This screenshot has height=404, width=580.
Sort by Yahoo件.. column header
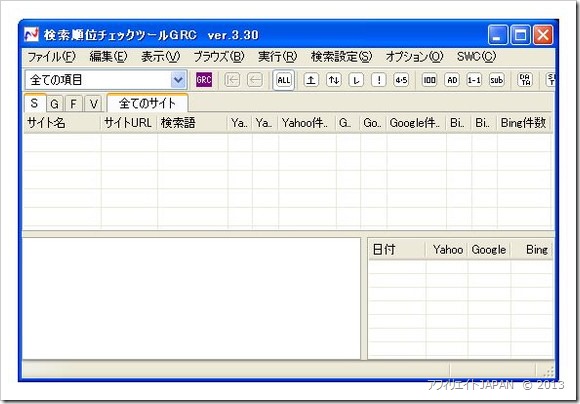point(307,123)
